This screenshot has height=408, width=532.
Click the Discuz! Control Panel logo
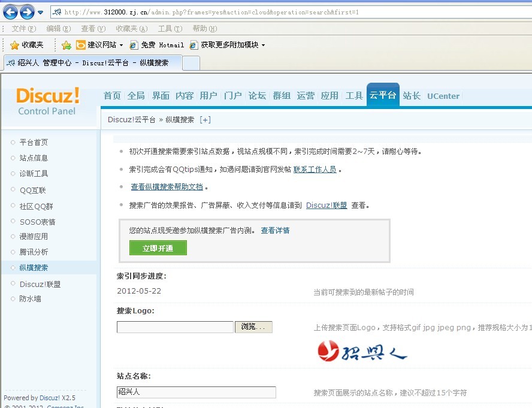[48, 101]
